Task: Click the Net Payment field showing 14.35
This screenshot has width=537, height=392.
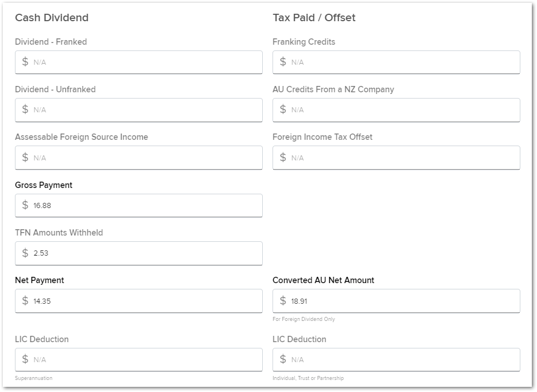Action: pyautogui.click(x=139, y=301)
